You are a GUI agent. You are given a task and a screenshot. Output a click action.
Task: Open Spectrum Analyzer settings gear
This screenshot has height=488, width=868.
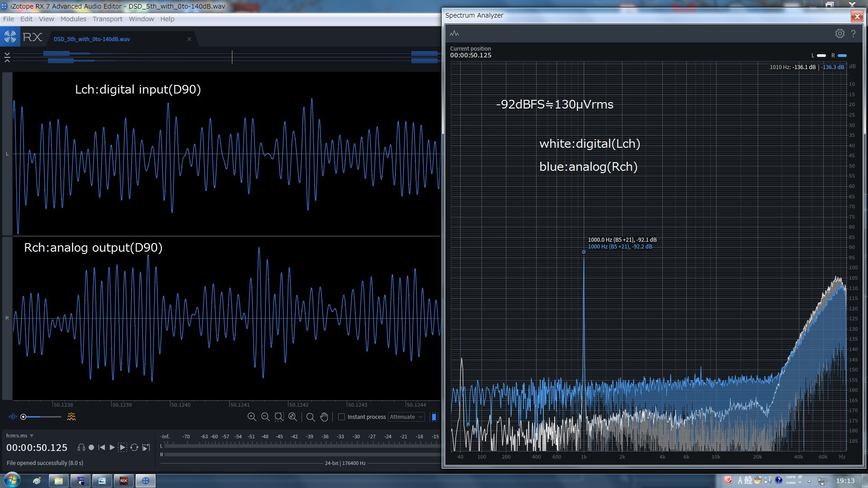click(x=840, y=33)
